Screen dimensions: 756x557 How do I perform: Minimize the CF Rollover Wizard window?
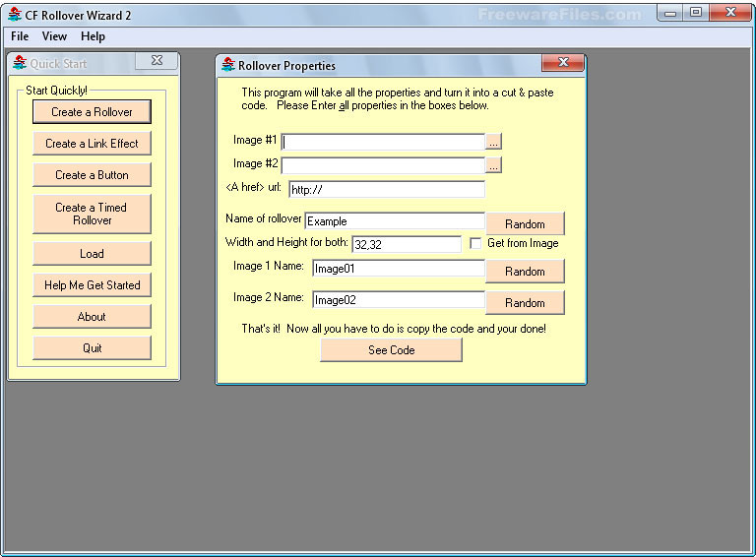[670, 13]
